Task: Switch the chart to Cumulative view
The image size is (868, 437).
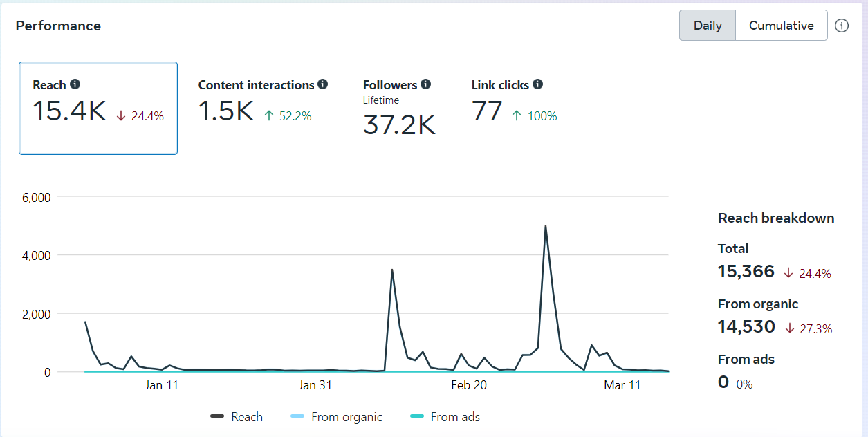Action: [x=781, y=26]
